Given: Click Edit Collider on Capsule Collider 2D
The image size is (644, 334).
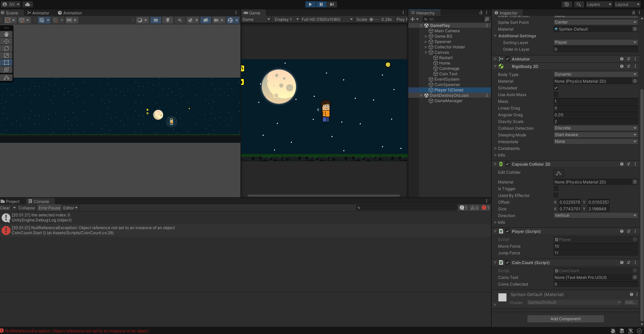Looking at the screenshot, I should pyautogui.click(x=558, y=173).
